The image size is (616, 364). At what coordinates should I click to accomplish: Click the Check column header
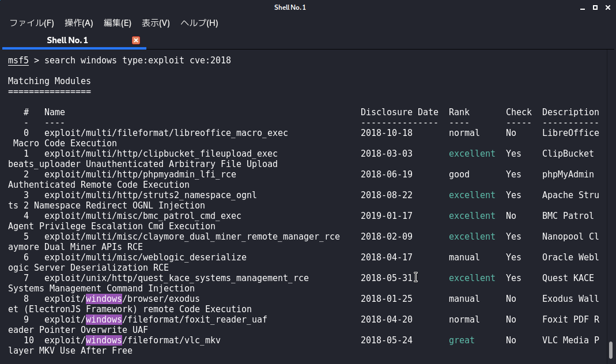click(519, 112)
